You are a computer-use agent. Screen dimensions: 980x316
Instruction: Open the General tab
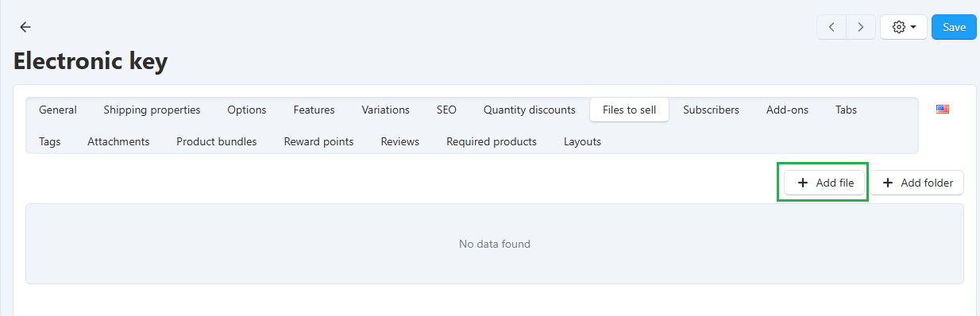point(58,110)
